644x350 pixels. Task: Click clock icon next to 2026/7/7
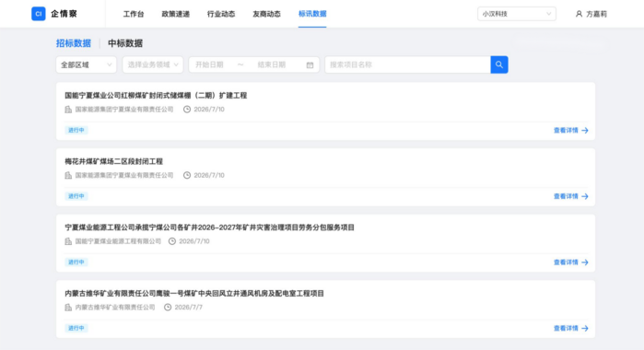(x=168, y=308)
